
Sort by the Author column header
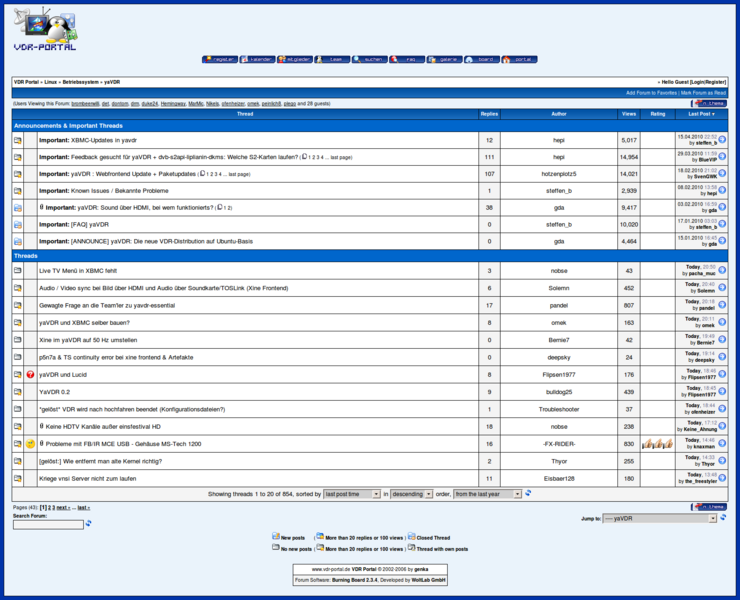click(x=559, y=114)
